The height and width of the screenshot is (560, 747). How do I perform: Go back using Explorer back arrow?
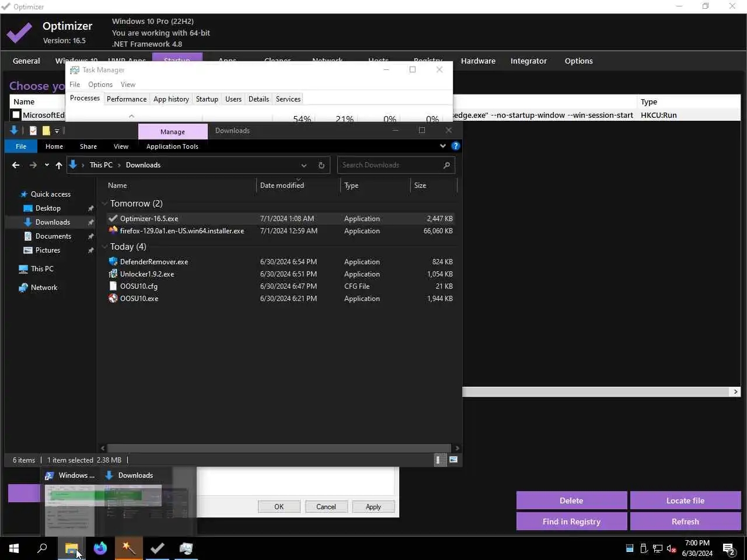pos(16,165)
